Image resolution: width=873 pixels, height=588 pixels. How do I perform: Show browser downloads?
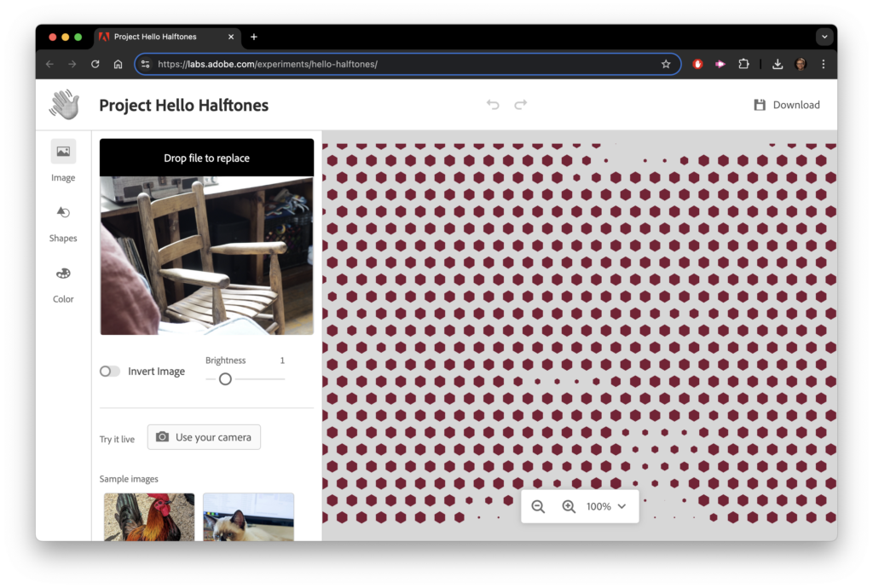(778, 64)
